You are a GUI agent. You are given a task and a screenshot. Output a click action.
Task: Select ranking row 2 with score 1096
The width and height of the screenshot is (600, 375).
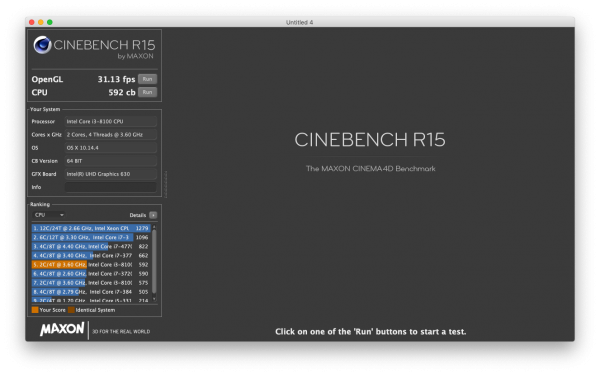coord(91,237)
